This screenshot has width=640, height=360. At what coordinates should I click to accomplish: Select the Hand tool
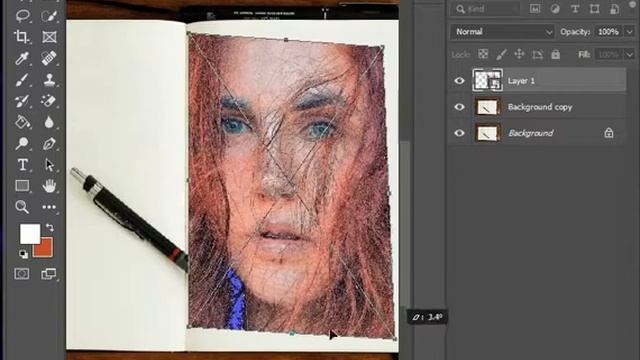tap(49, 186)
